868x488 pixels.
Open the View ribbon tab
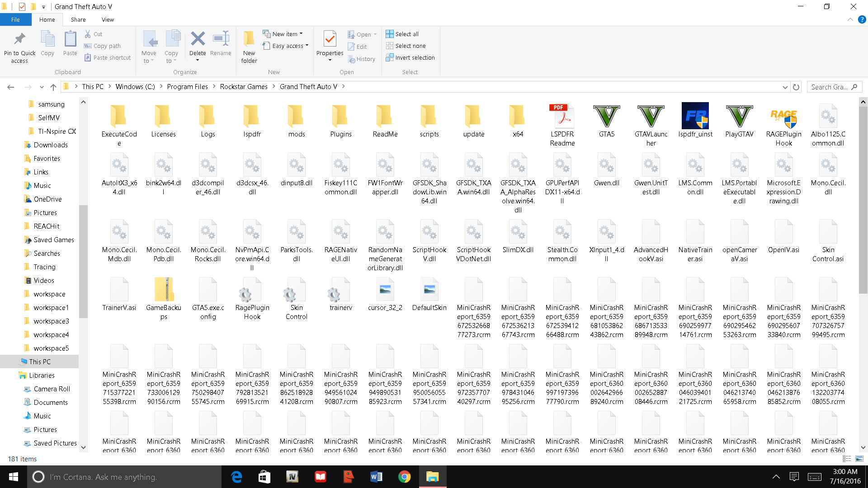coord(108,20)
